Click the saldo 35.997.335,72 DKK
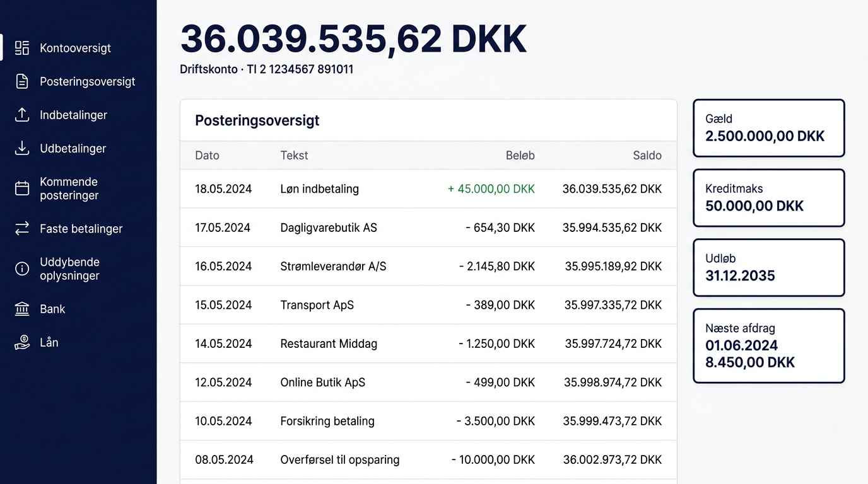The width and height of the screenshot is (868, 484). pos(613,305)
